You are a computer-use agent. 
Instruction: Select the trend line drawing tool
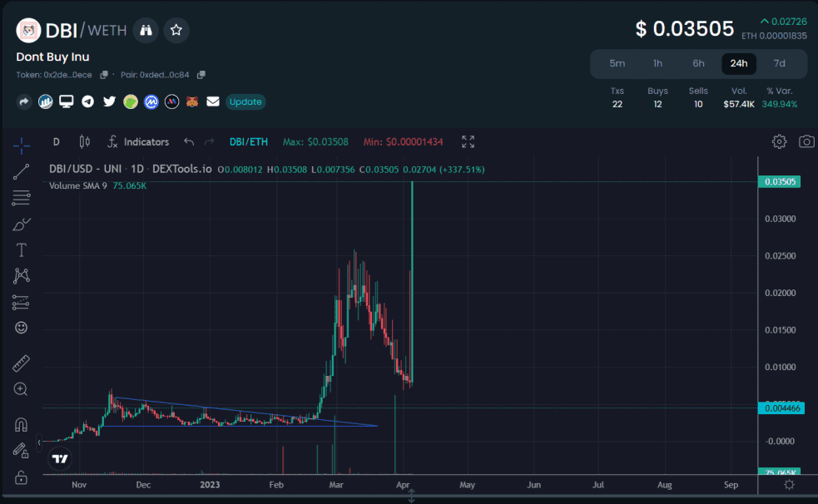pyautogui.click(x=21, y=172)
